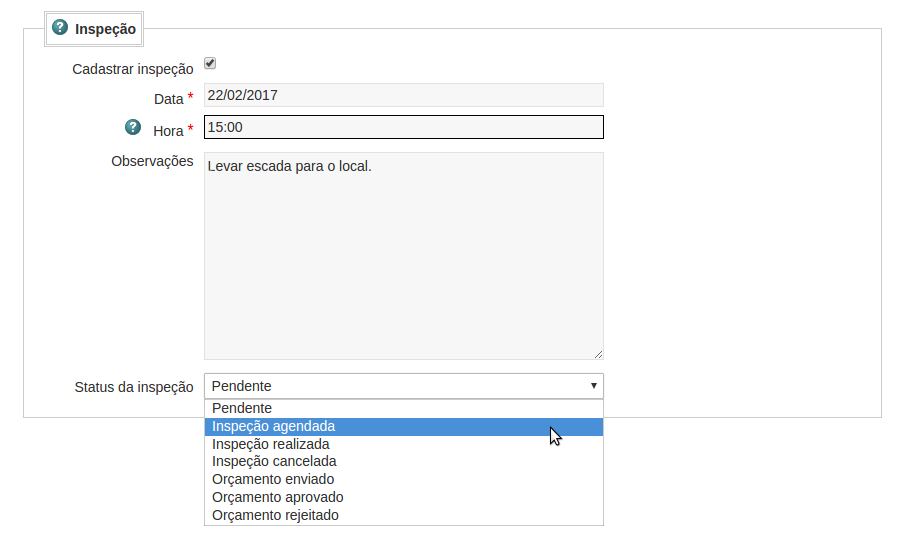Focus the Hora input showing 15:00

point(403,127)
